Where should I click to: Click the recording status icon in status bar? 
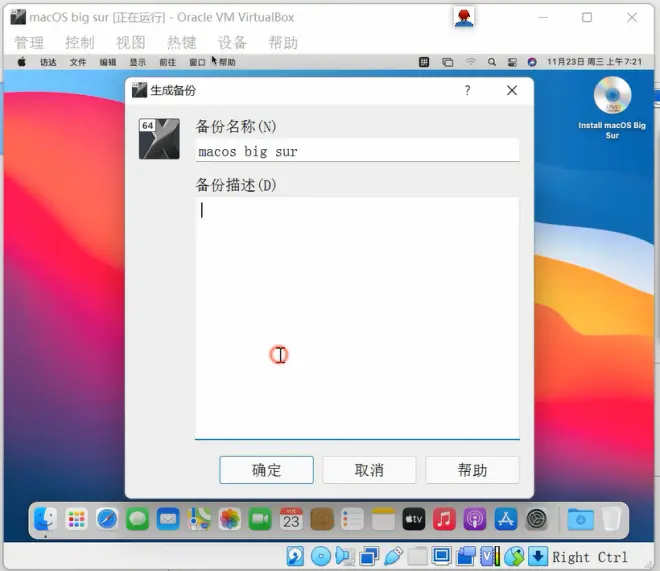click(x=466, y=556)
